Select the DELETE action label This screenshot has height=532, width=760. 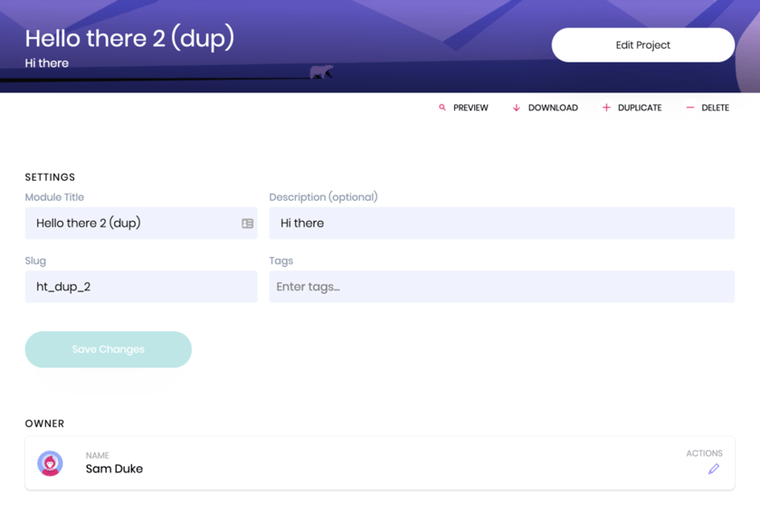[715, 108]
